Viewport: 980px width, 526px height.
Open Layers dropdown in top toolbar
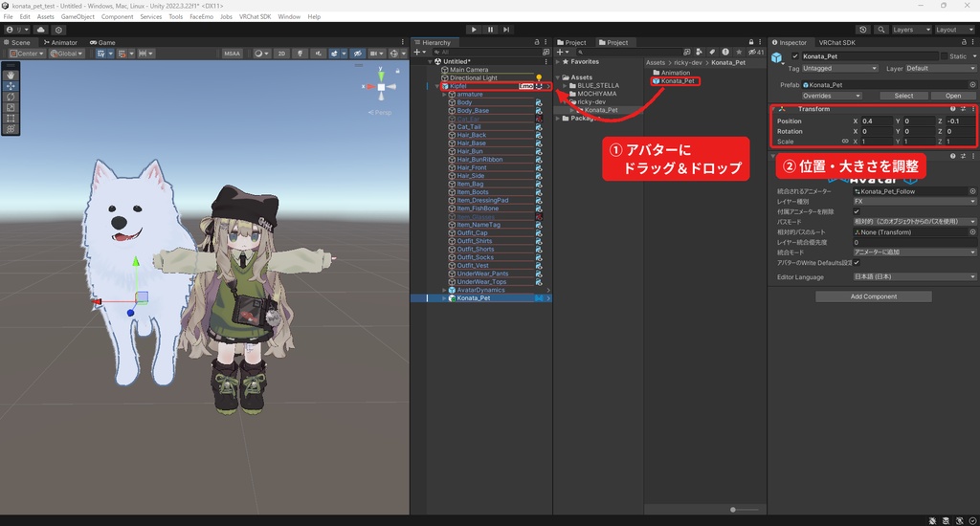tap(911, 30)
